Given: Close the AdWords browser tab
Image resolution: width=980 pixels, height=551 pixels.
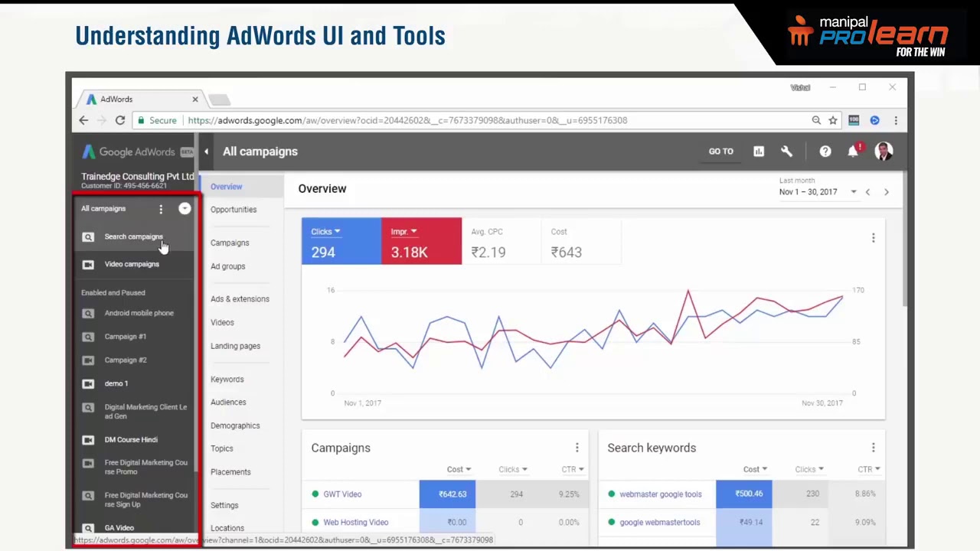Looking at the screenshot, I should click(194, 99).
